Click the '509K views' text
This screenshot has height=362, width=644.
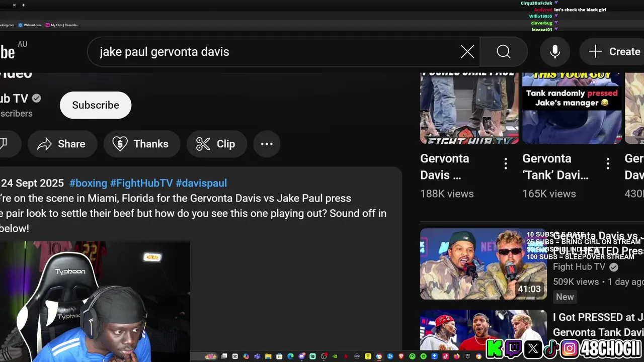point(576,282)
